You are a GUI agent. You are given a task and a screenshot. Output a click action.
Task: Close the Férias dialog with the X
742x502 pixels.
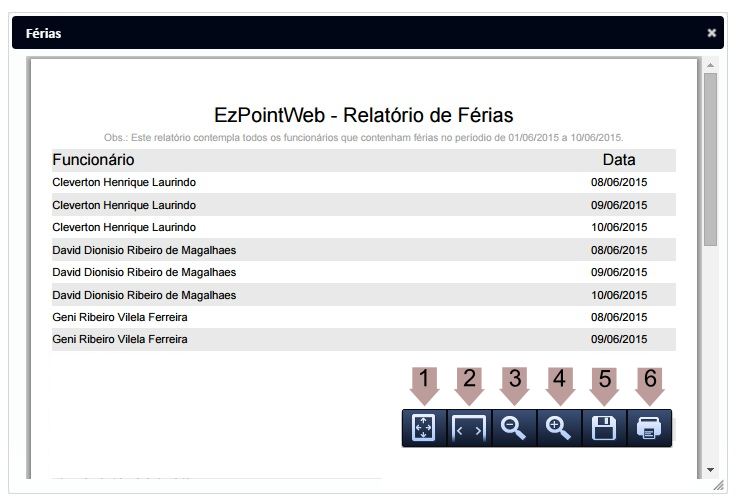[x=712, y=33]
